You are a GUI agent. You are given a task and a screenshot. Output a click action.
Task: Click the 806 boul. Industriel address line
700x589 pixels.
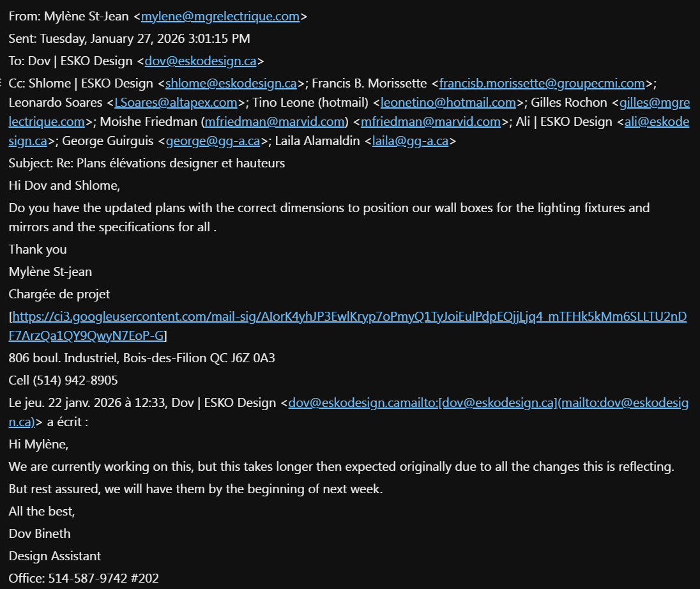[142, 358]
